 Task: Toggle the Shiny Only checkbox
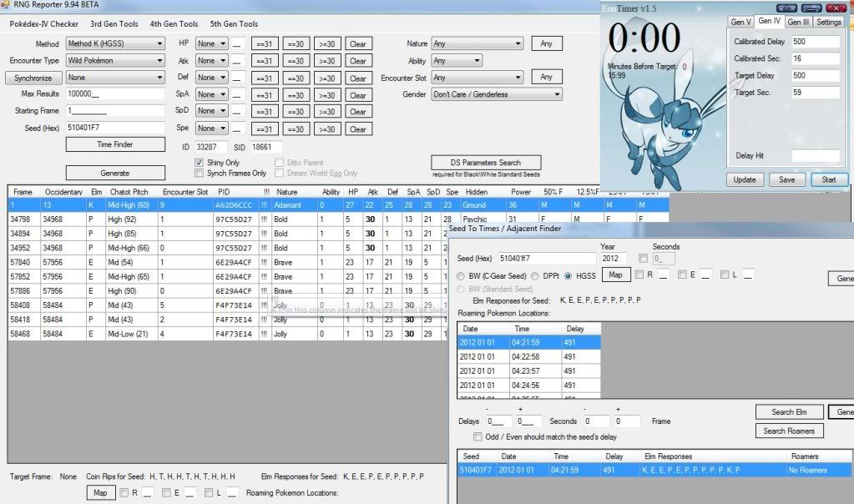(x=200, y=162)
